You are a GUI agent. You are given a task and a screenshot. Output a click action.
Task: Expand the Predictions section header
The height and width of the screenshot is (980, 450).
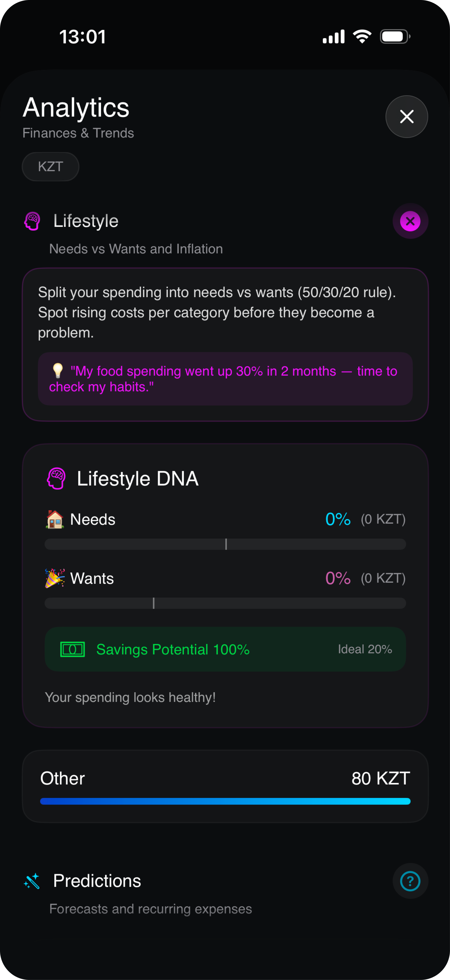point(97,881)
